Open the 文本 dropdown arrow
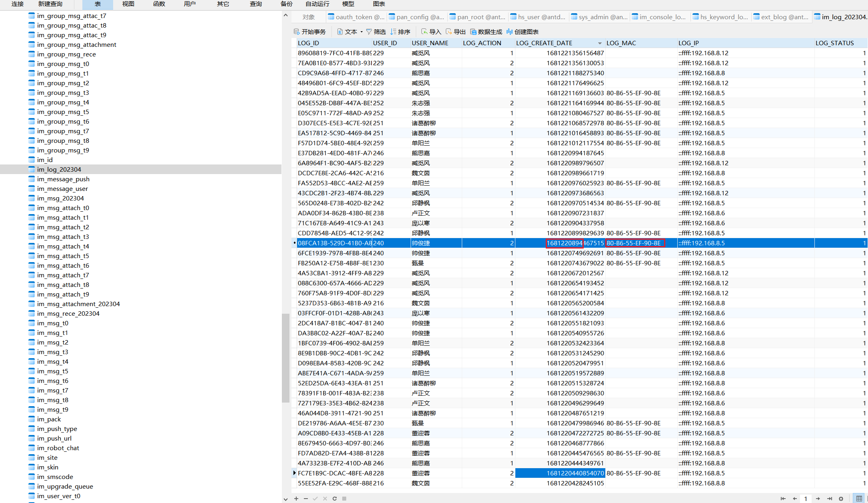 (361, 32)
